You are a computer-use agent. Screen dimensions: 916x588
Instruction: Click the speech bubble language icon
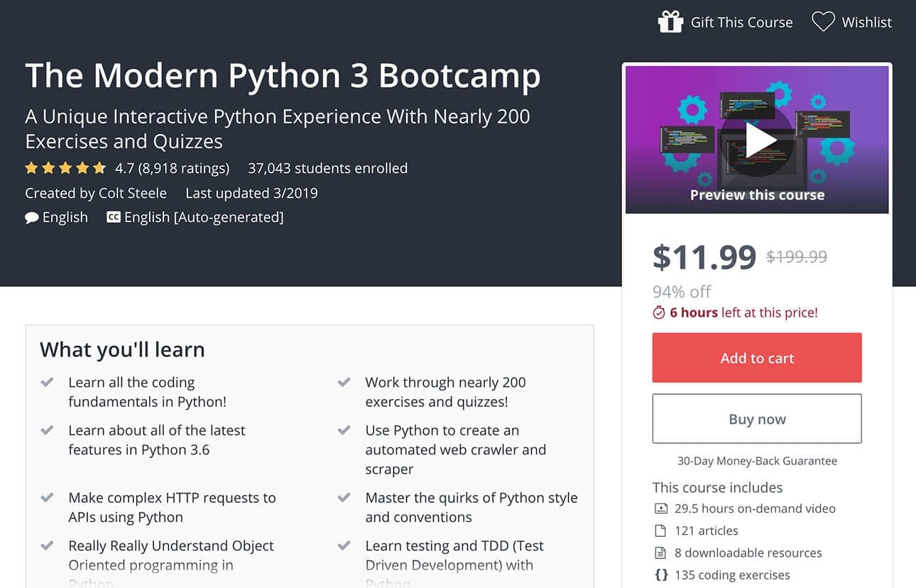click(32, 218)
